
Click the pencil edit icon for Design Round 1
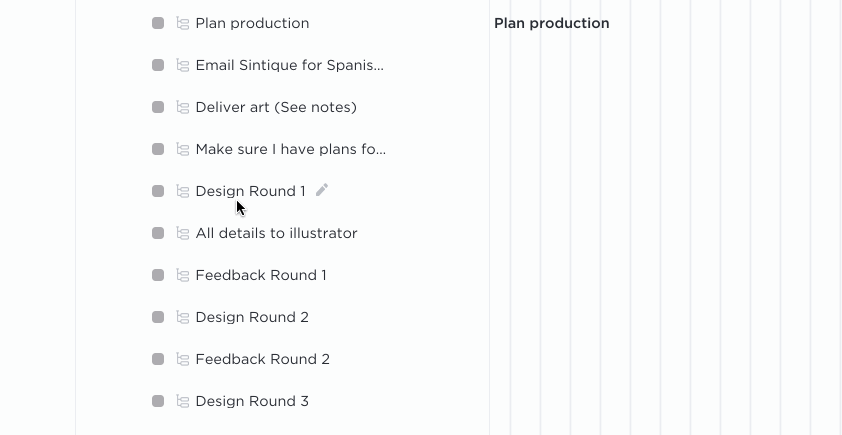pyautogui.click(x=322, y=190)
